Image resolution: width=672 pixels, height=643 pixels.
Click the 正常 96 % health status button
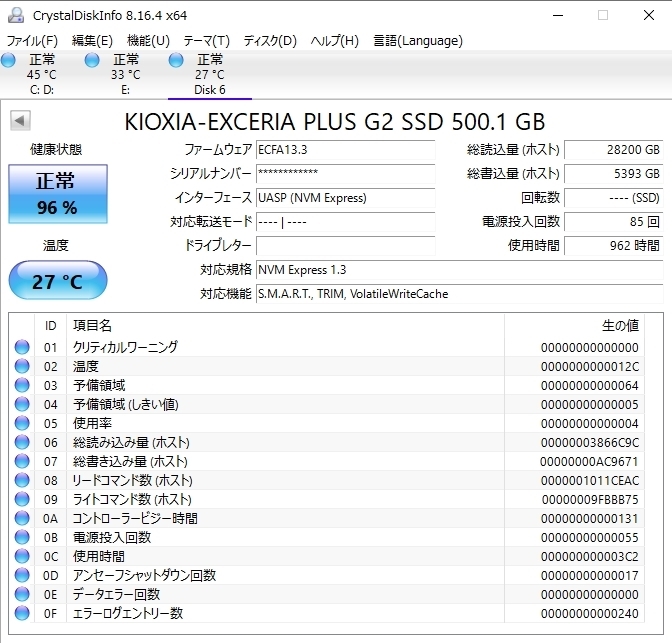click(x=58, y=194)
